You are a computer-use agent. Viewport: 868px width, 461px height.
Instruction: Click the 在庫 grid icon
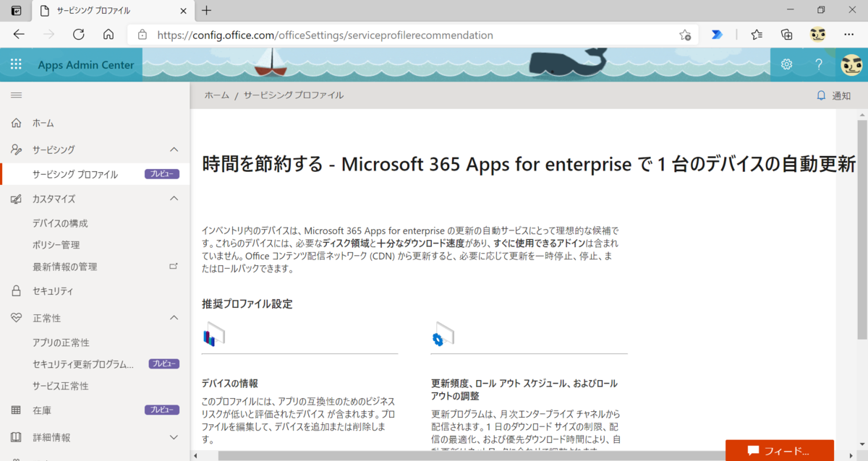pos(16,410)
